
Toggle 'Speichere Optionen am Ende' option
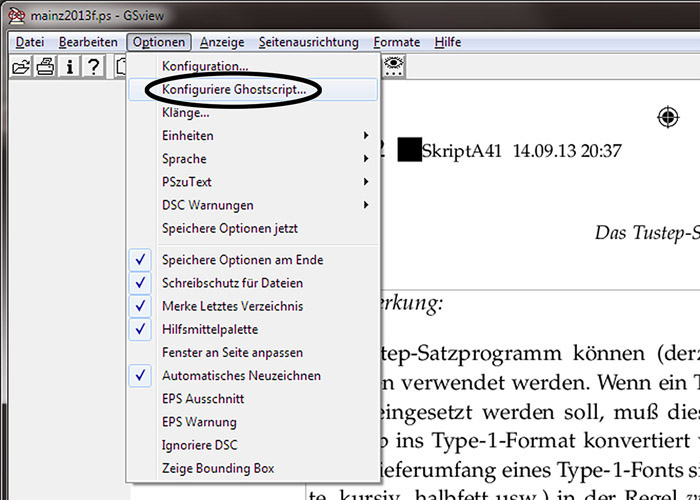click(x=242, y=260)
